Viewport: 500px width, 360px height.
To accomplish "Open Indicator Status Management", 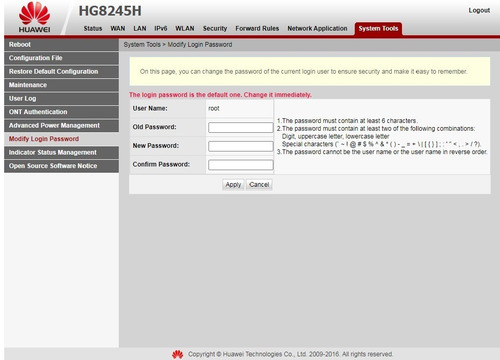I will coord(61,153).
